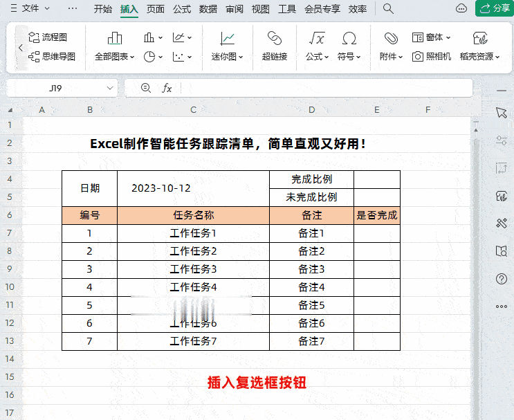Image resolution: width=514 pixels, height=420 pixels.
Task: Click the date cell 2023-10-12
Action: tap(194, 188)
